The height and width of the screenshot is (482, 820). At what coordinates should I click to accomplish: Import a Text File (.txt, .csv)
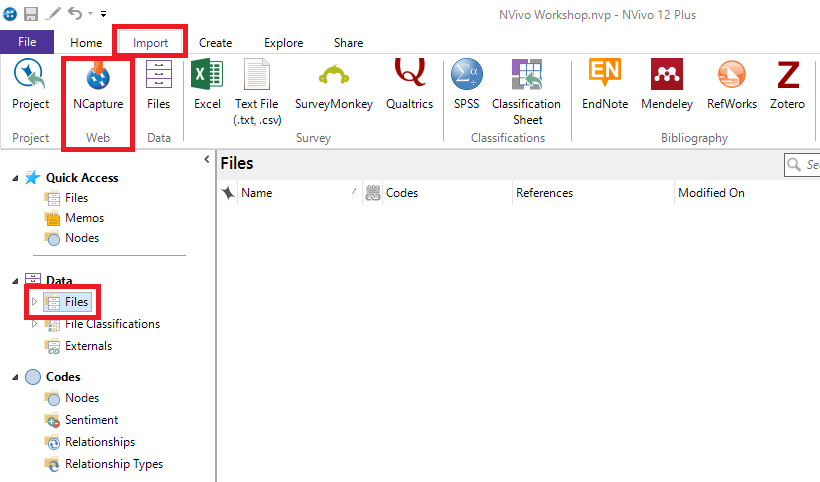[257, 91]
